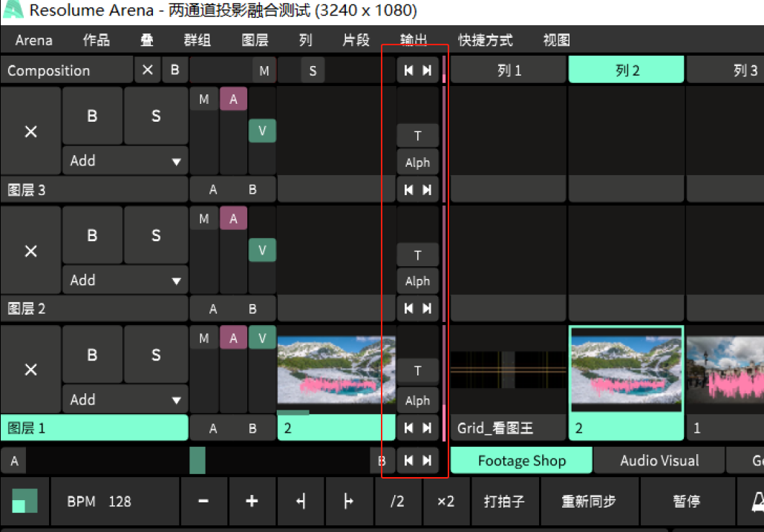Open the Add blend mode dropdown for 图层 1
This screenshot has height=532, width=764.
[x=125, y=400]
